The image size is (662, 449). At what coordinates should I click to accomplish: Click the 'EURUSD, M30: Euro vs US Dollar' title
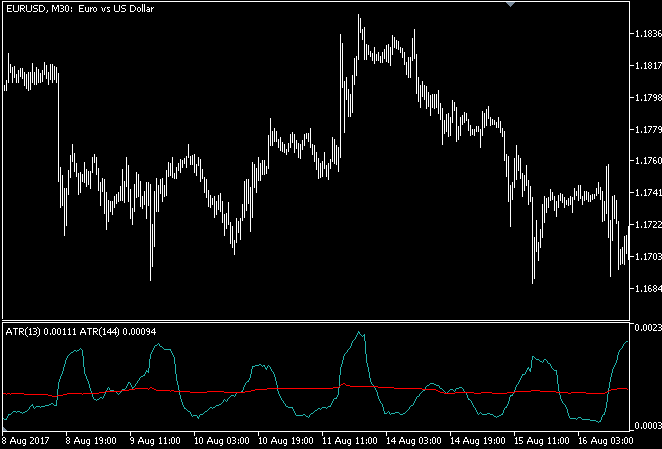tap(80, 9)
